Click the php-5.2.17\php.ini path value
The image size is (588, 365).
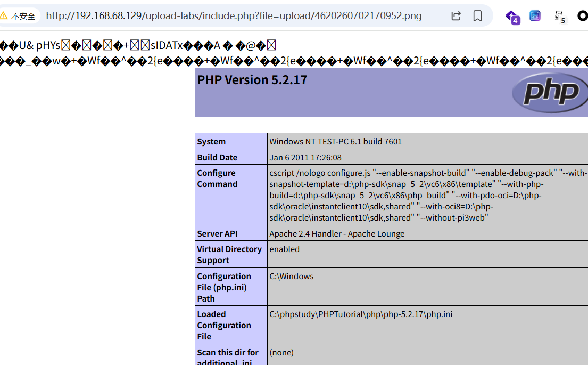(361, 314)
